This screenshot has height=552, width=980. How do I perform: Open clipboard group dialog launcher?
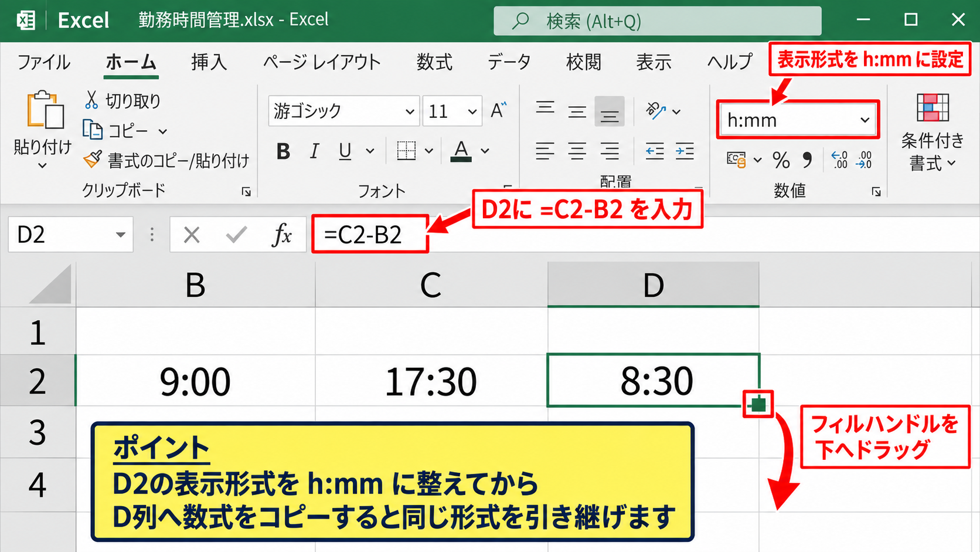pyautogui.click(x=246, y=192)
